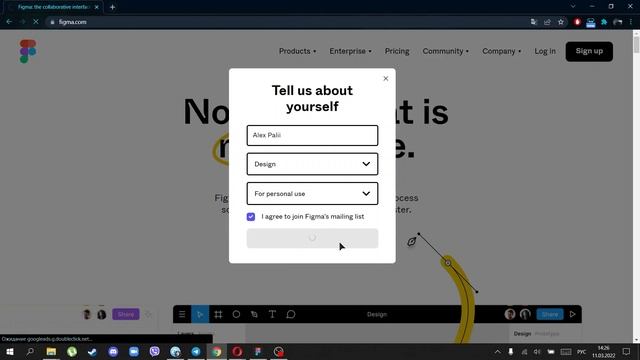Select the Comment tool in mockup toolbar

[291, 314]
